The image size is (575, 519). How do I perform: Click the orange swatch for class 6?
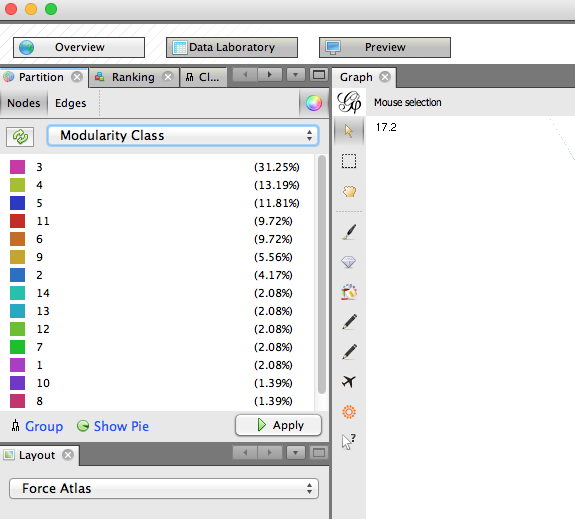[17, 239]
